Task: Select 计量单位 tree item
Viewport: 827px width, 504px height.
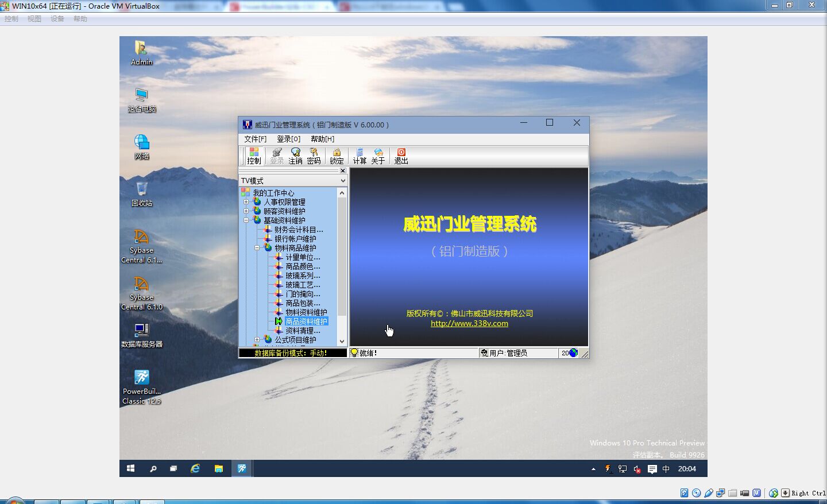Action: pos(303,257)
